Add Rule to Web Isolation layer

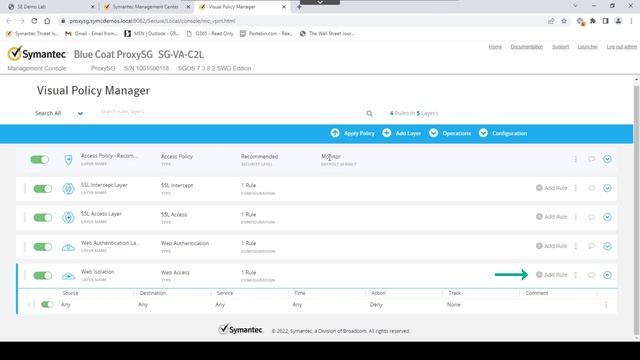551,275
